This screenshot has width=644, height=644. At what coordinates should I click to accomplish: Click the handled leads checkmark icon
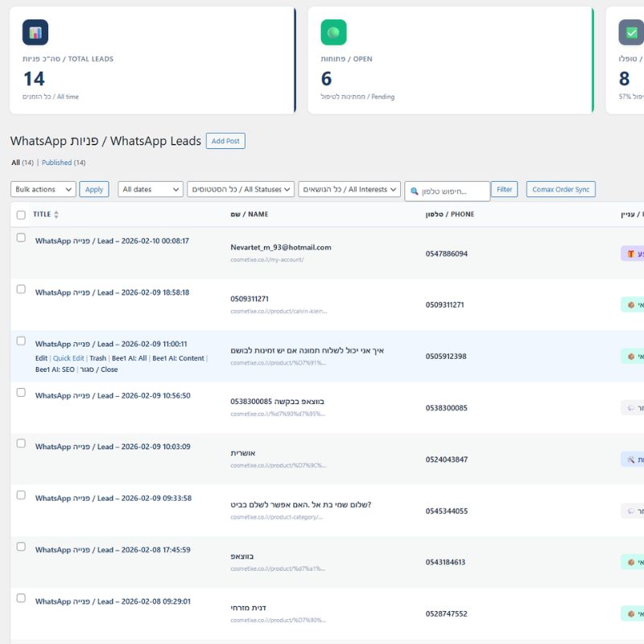click(631, 32)
